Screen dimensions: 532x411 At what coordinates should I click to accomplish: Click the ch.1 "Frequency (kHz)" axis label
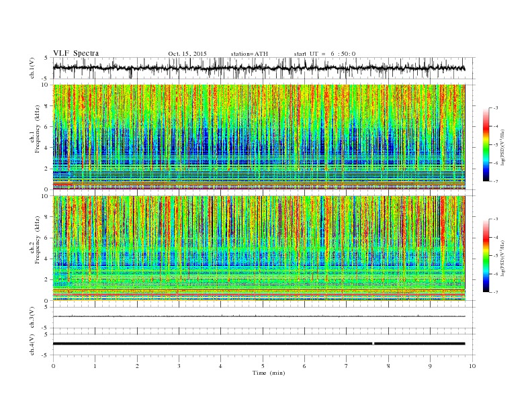tap(38, 129)
